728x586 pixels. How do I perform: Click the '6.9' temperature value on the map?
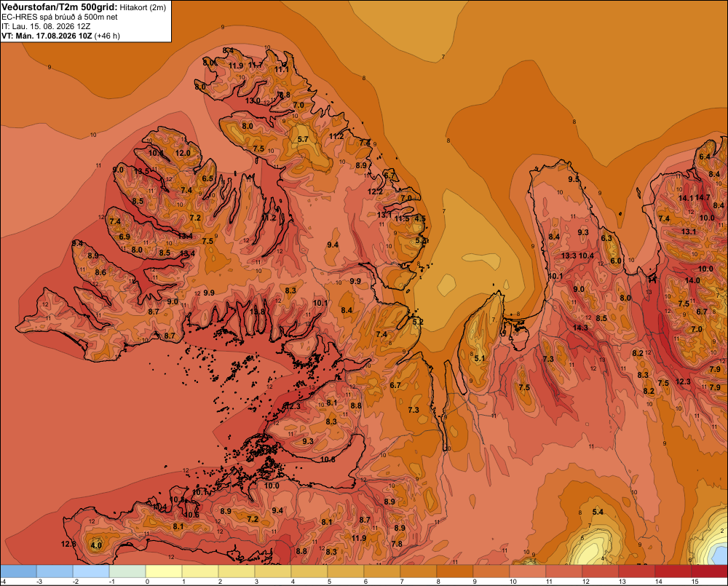tap(124, 237)
